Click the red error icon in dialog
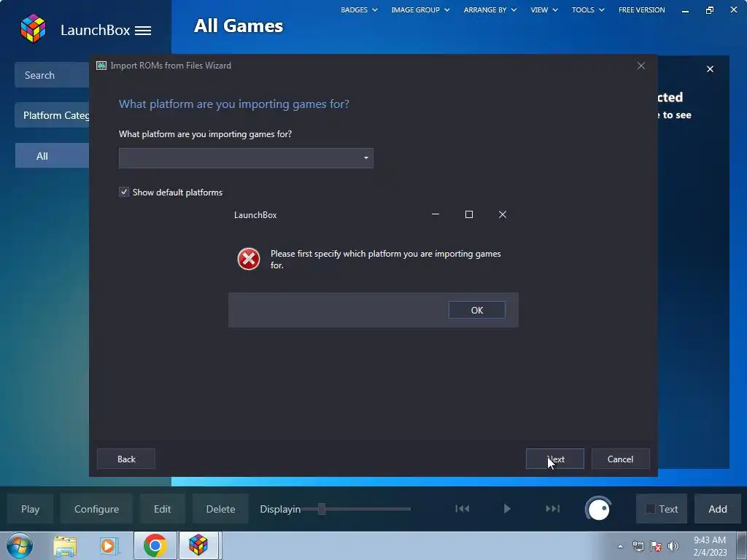747x560 pixels. pyautogui.click(x=249, y=259)
